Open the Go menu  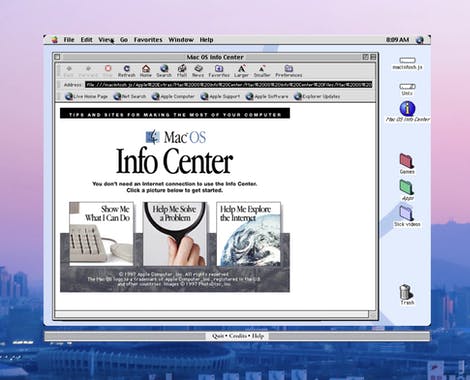click(x=124, y=40)
